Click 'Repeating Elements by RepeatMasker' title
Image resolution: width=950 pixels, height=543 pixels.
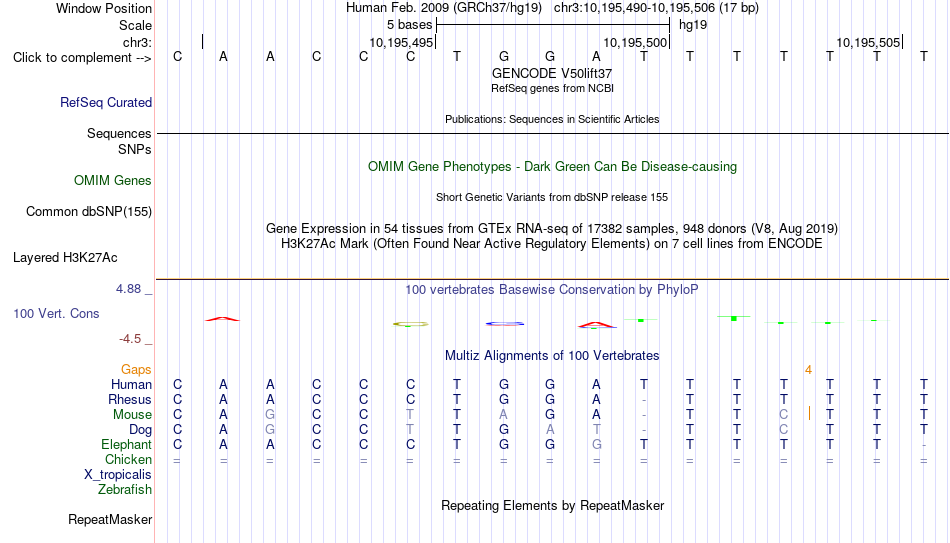click(552, 505)
